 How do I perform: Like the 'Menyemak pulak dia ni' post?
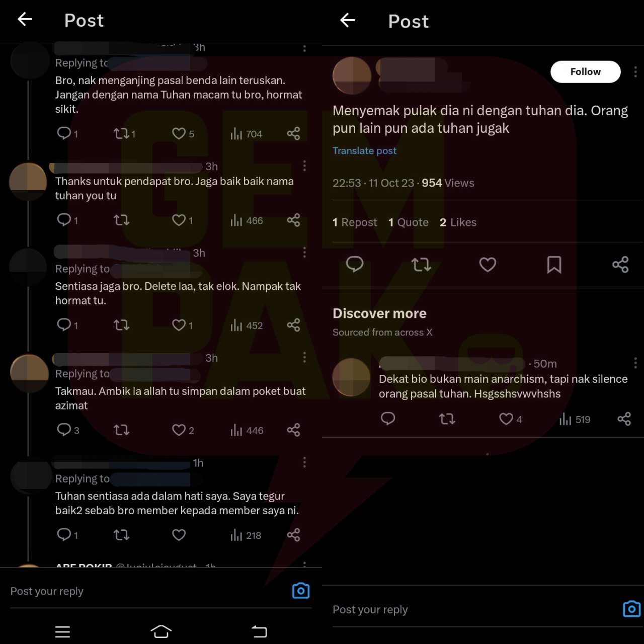pyautogui.click(x=488, y=264)
